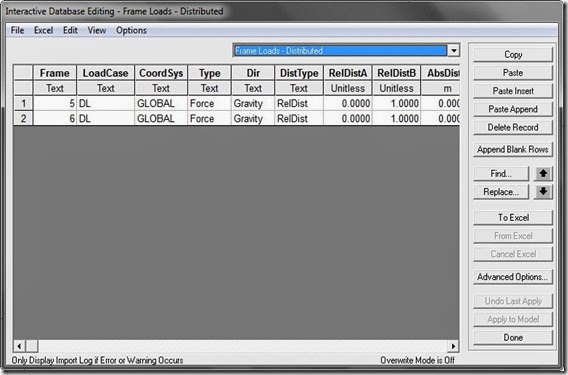Select row header 1
This screenshot has height=375, width=568.
pyautogui.click(x=23, y=103)
